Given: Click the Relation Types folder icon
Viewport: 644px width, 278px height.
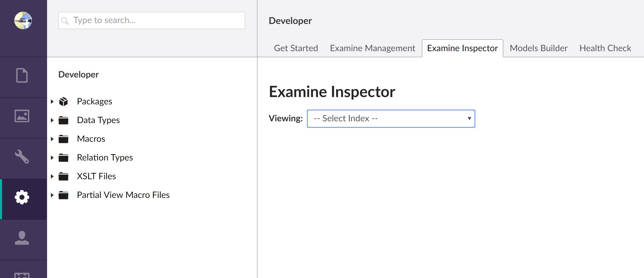Looking at the screenshot, I should click(63, 158).
